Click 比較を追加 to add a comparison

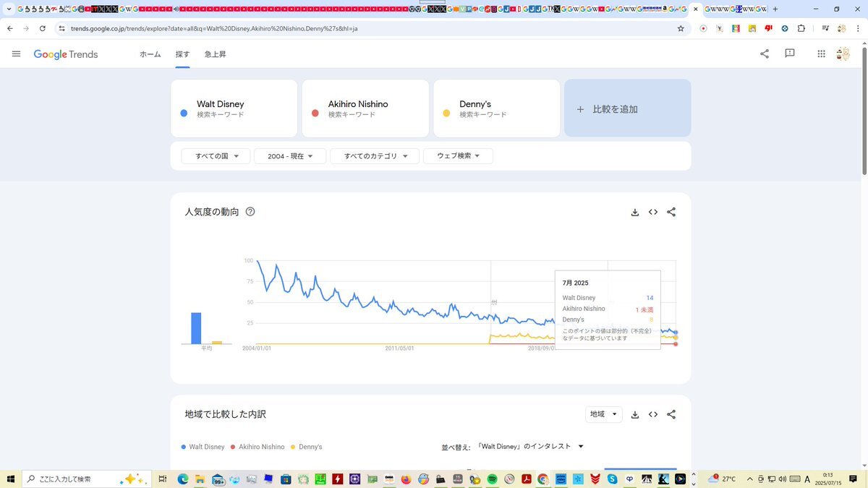pyautogui.click(x=627, y=108)
